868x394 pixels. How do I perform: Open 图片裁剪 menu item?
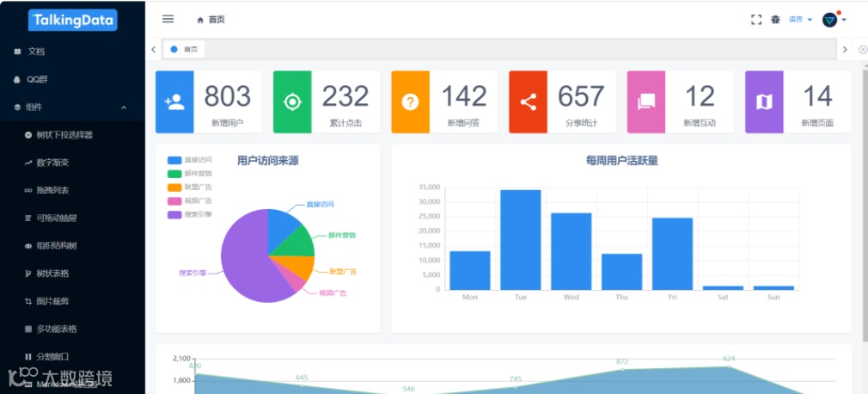72,301
